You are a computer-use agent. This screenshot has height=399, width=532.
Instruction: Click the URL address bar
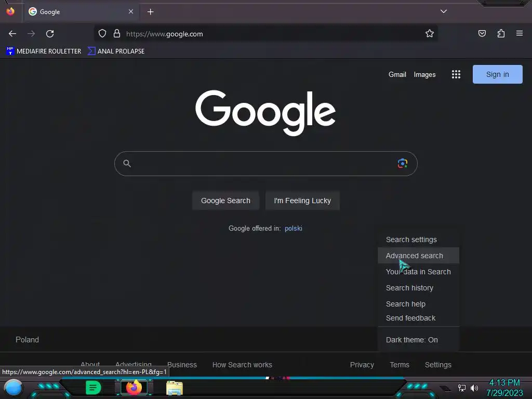coord(265,34)
